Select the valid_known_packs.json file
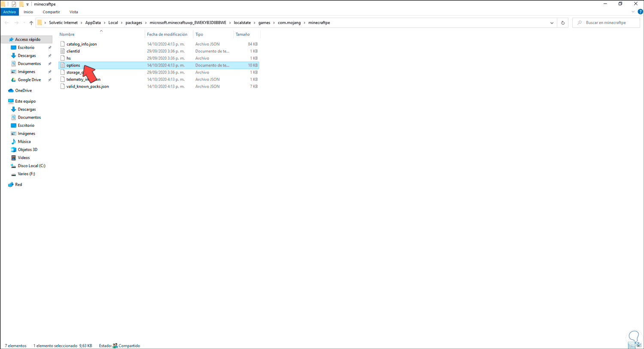Image resolution: width=644 pixels, height=349 pixels. 88,86
